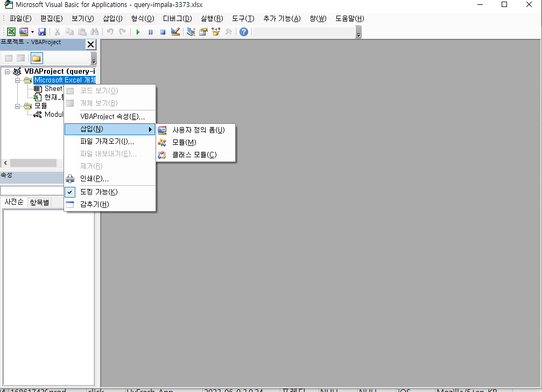This screenshot has height=392, width=542.
Task: Collapse the VBAProject root node
Action: (7, 72)
